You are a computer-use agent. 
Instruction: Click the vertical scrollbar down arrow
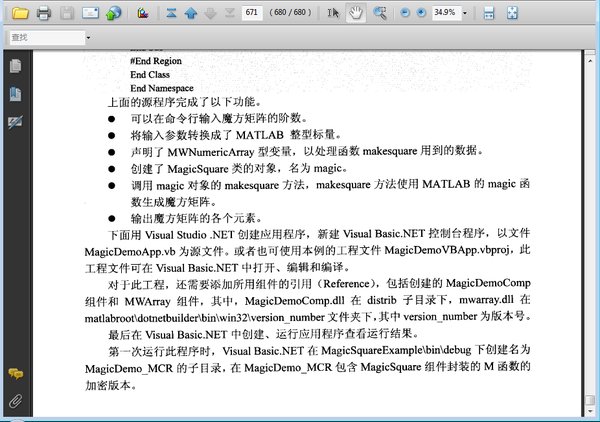click(590, 411)
